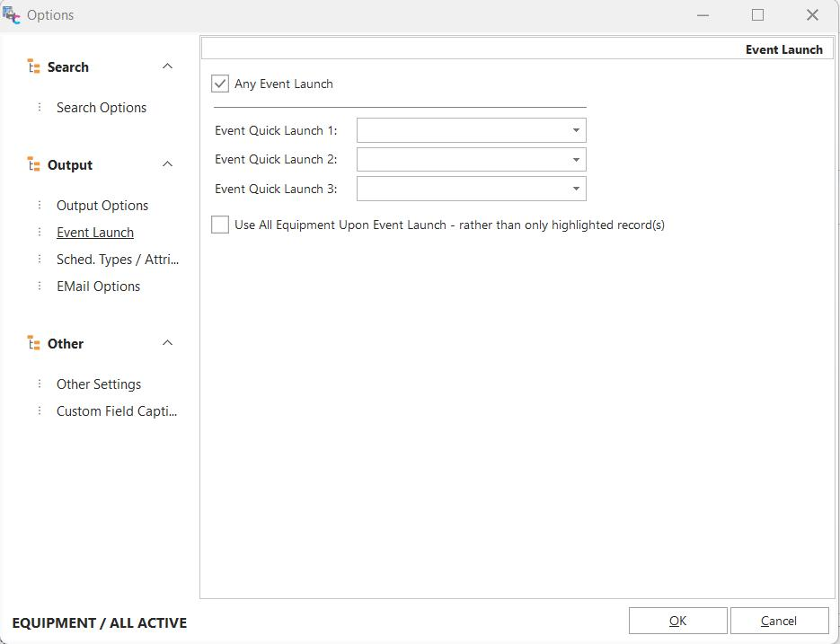Click the Options window app icon
840x644 pixels.
[12, 14]
